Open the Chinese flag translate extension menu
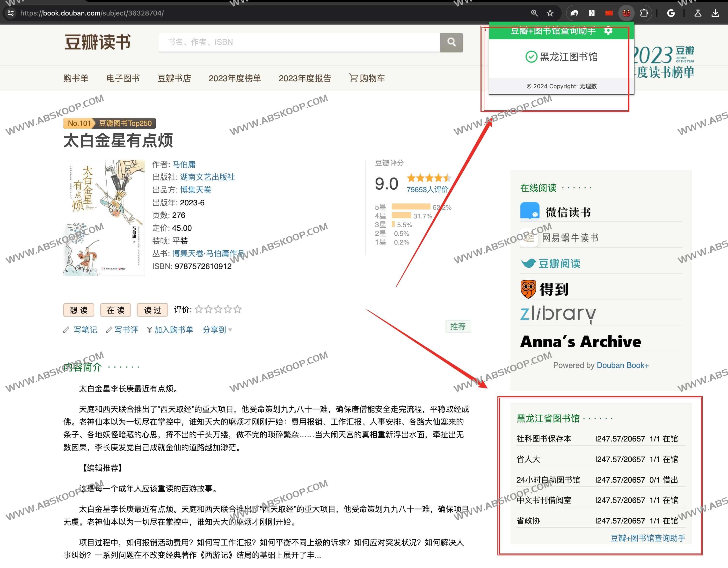Image resolution: width=728 pixels, height=568 pixels. pos(609,13)
